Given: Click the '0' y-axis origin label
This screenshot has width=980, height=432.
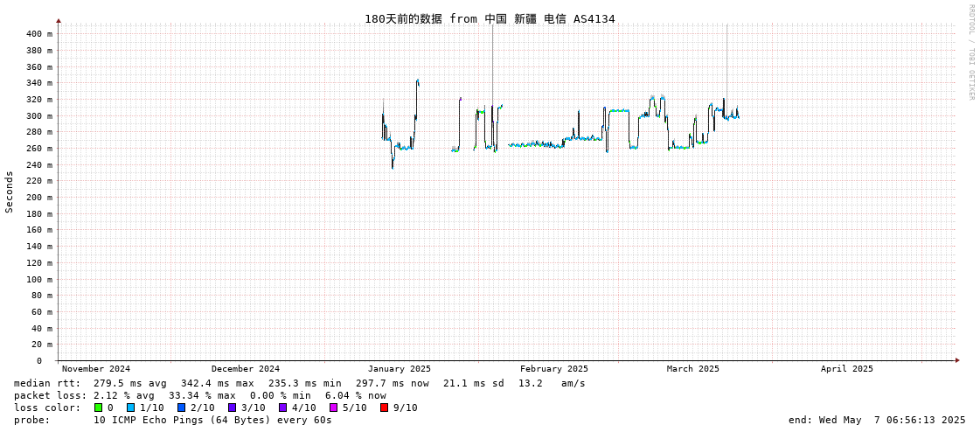Looking at the screenshot, I should tap(38, 361).
